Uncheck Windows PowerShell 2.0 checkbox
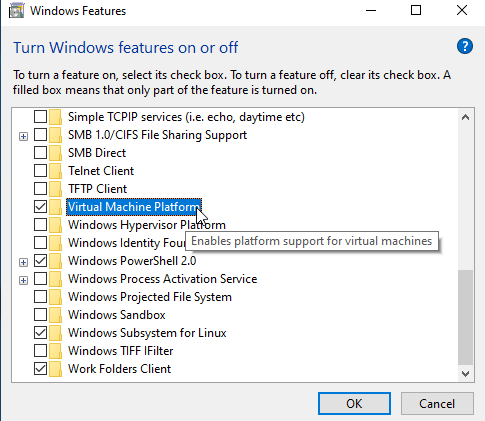Screen dimensions: 485x421 [x=40, y=261]
